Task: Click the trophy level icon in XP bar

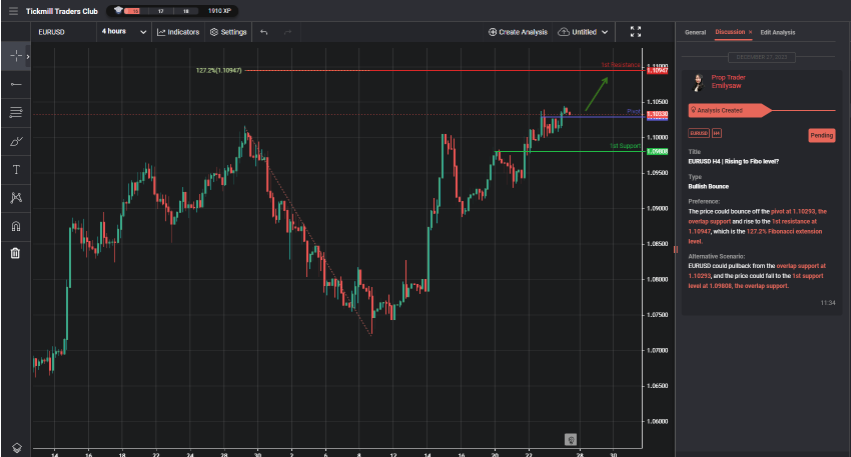Action: [118, 11]
